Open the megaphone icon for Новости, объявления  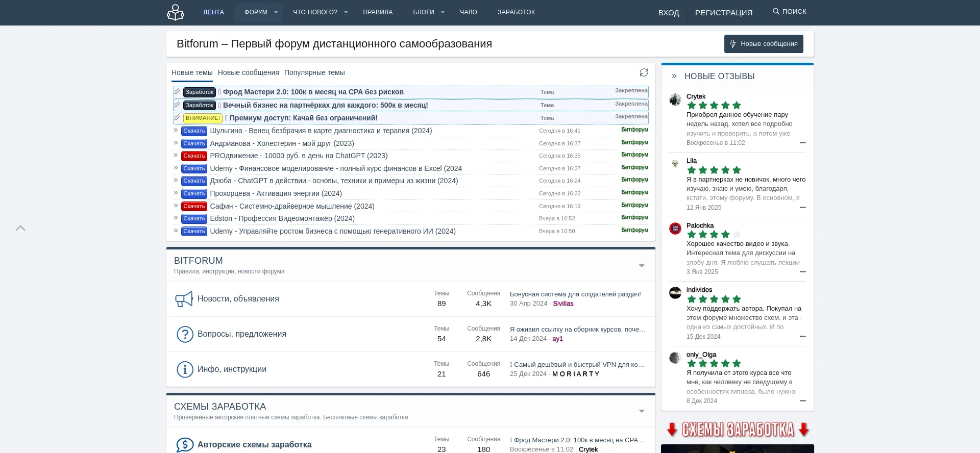pos(184,299)
